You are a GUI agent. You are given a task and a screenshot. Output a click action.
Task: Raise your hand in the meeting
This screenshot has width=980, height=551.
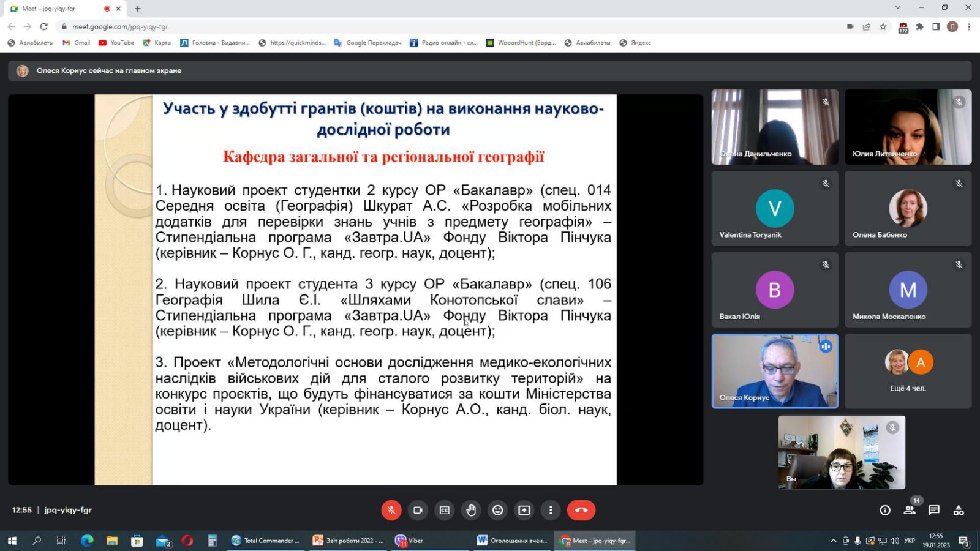tap(471, 510)
